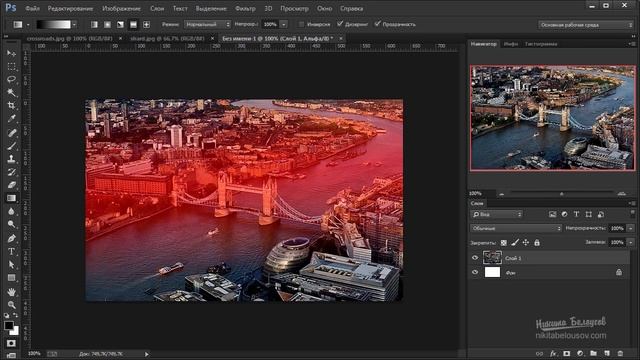This screenshot has height=360, width=640.
Task: Select the Hand tool
Action: 11,292
